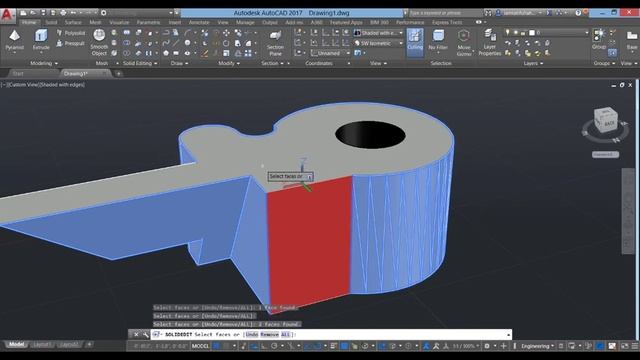This screenshot has width=640, height=360.
Task: Switch to the Solid ribbon tab
Action: 51,22
